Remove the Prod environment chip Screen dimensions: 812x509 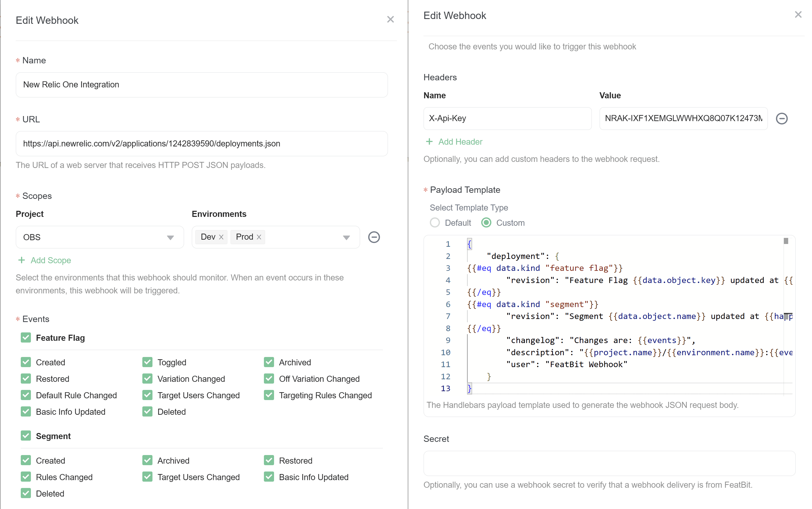[x=259, y=237]
